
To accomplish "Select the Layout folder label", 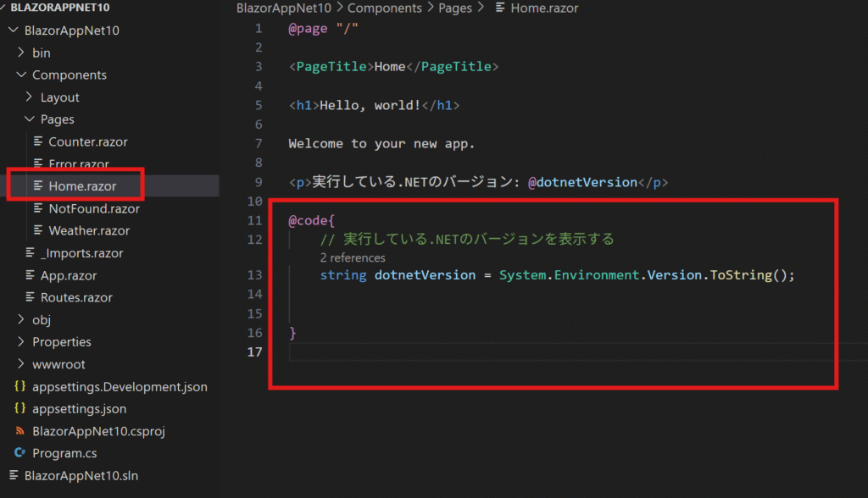I will 60,97.
